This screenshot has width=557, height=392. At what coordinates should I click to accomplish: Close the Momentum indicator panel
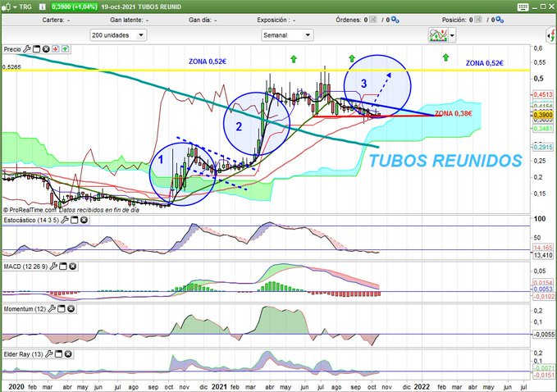click(71, 309)
